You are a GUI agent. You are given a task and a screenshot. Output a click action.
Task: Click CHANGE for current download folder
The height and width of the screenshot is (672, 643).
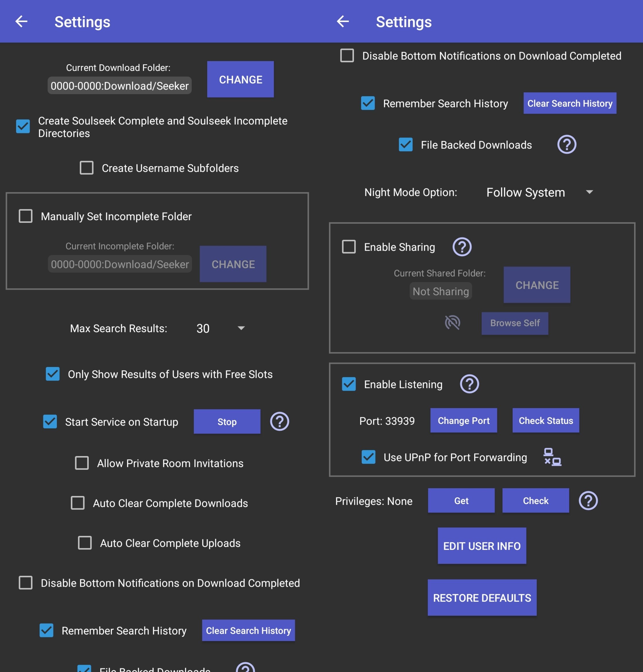click(240, 79)
